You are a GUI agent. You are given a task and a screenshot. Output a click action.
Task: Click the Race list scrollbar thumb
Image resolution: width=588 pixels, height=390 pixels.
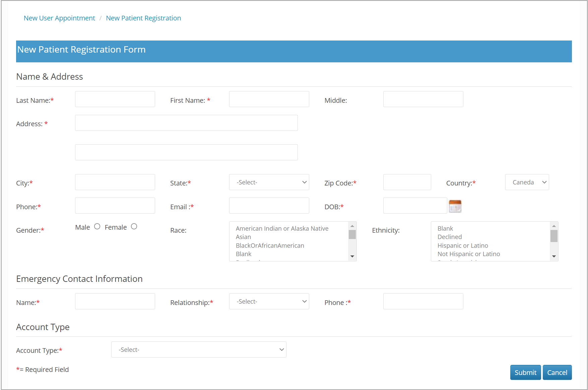coord(352,234)
